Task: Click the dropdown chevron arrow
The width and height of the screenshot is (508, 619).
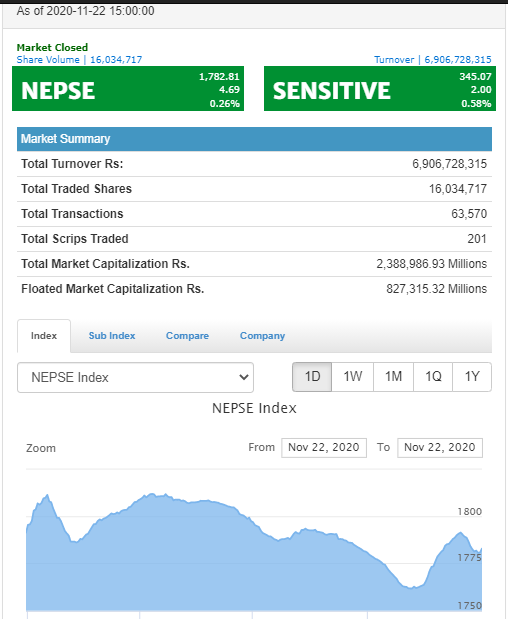Action: tap(244, 377)
